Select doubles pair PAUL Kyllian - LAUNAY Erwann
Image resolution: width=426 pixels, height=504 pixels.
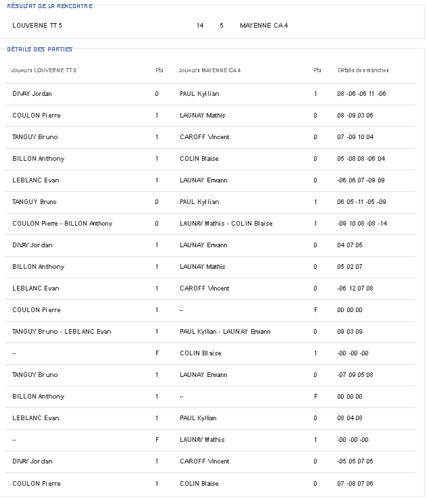(x=225, y=332)
